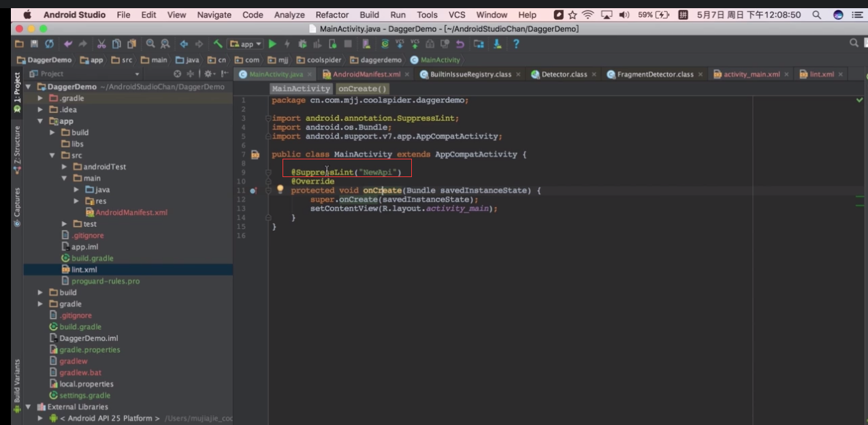Expand the .gradle folder
This screenshot has width=868, height=425.
41,98
